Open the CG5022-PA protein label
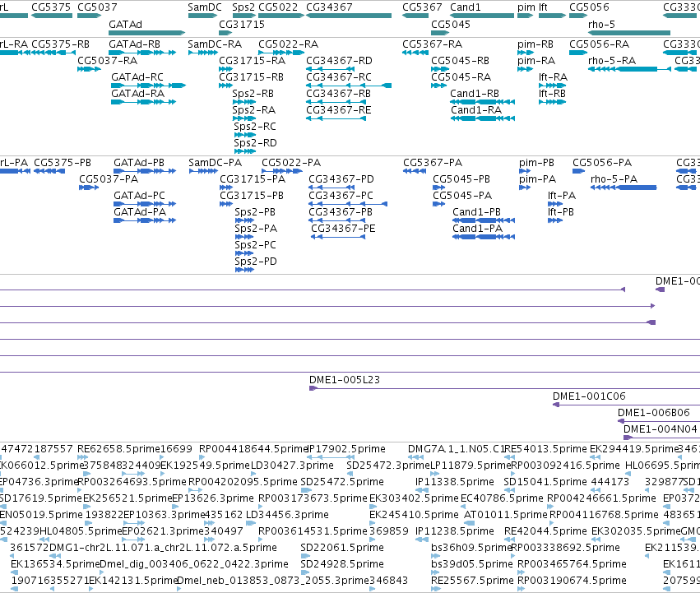Viewport: 700px width, 593px height. point(291,163)
